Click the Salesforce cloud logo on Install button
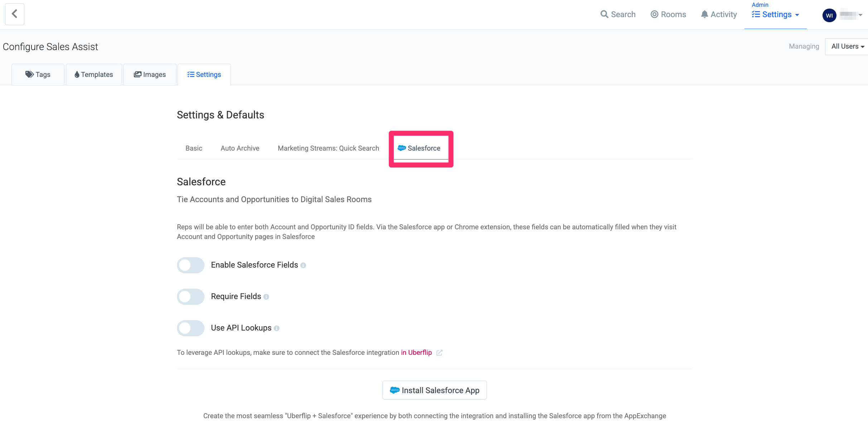 click(x=395, y=390)
